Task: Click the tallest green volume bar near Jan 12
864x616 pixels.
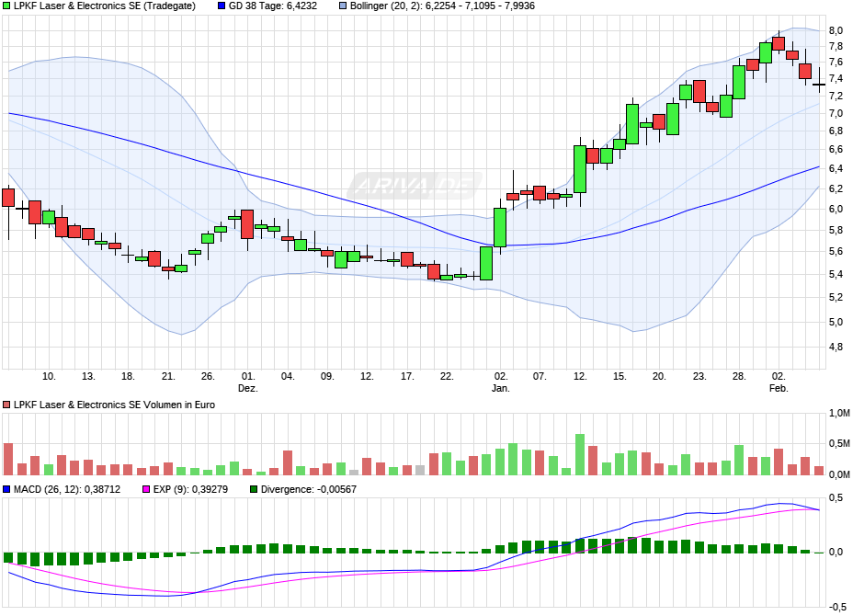Action: (x=580, y=454)
